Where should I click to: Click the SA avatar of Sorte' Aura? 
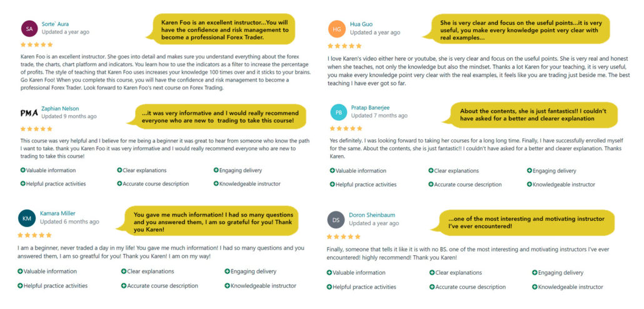point(29,29)
